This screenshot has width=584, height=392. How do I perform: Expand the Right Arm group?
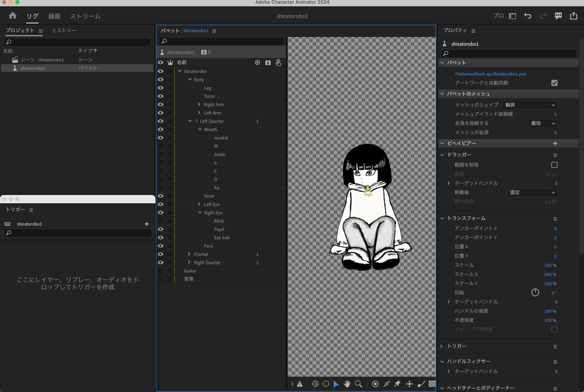coord(199,104)
